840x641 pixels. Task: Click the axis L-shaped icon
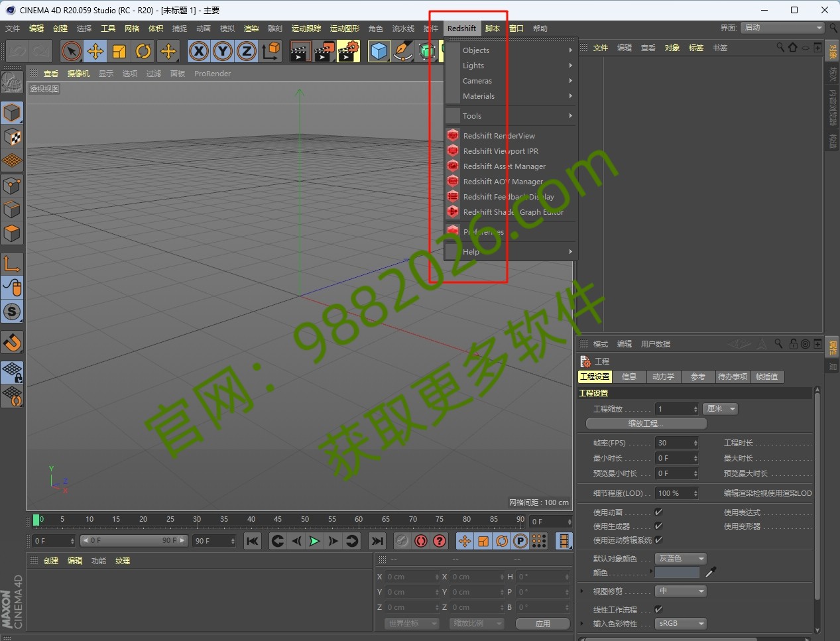click(x=12, y=264)
